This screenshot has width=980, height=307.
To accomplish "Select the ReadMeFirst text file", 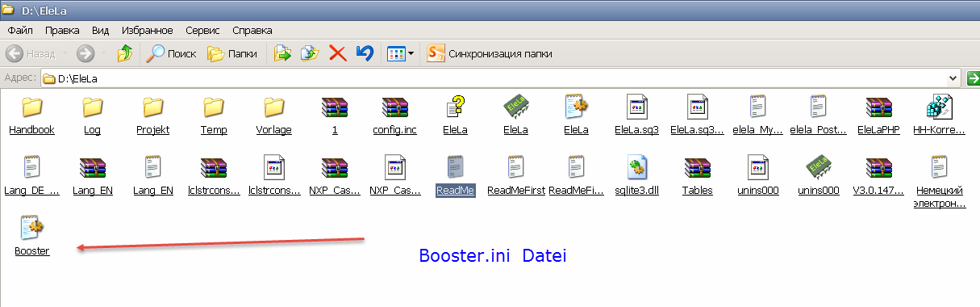I will [516, 176].
